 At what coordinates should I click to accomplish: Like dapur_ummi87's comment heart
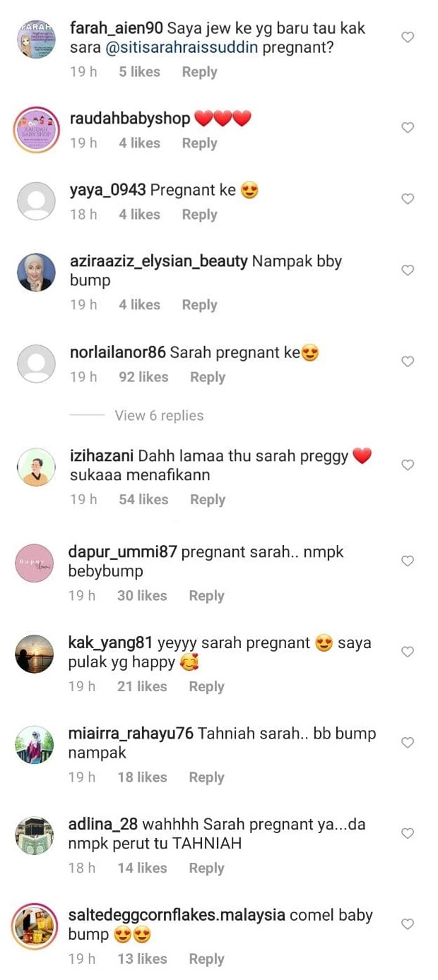click(x=408, y=561)
